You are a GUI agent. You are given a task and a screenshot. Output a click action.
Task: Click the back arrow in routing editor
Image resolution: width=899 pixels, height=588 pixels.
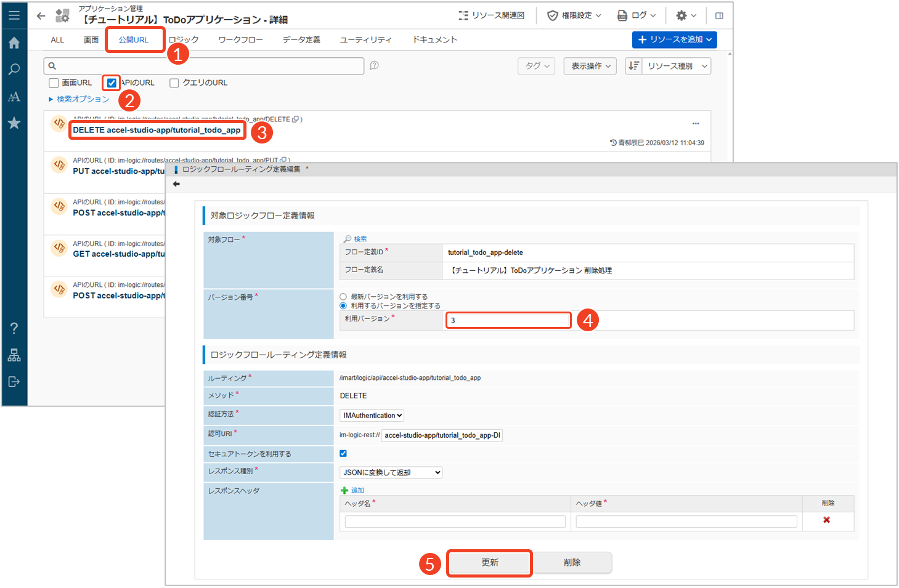tap(177, 184)
